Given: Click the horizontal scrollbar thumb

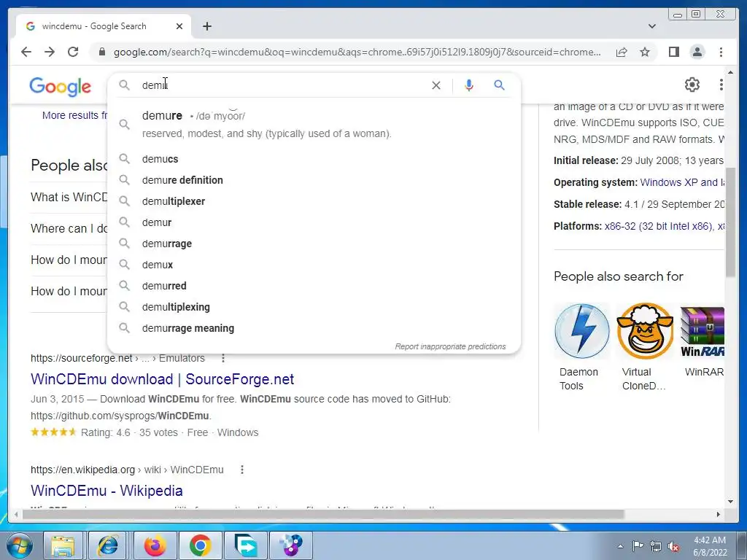Looking at the screenshot, I should 323,514.
